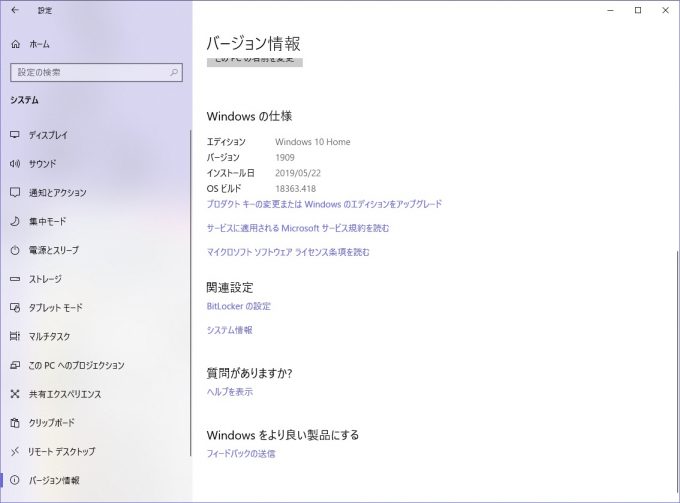Open システム情報 link
Viewport: 680px width, 503px height.
pos(229,330)
